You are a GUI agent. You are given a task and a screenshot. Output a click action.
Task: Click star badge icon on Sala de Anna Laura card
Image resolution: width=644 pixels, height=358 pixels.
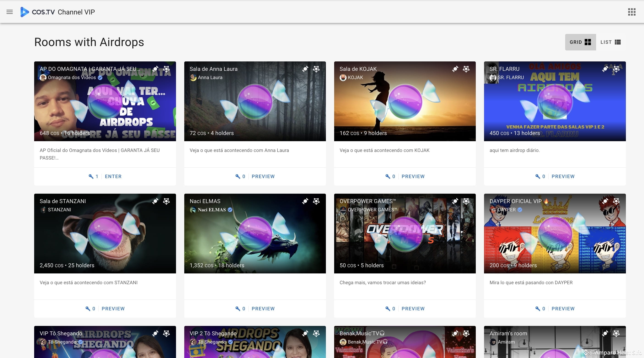(x=316, y=69)
